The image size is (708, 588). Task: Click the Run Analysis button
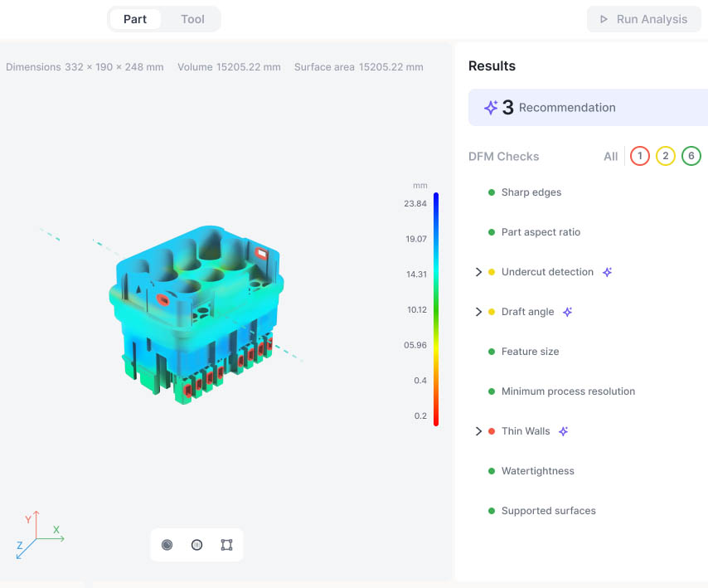pyautogui.click(x=644, y=19)
